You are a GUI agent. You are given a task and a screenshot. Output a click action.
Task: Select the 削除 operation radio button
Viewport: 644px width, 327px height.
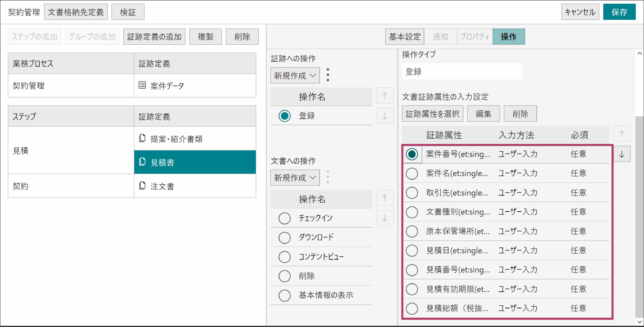coord(284,276)
